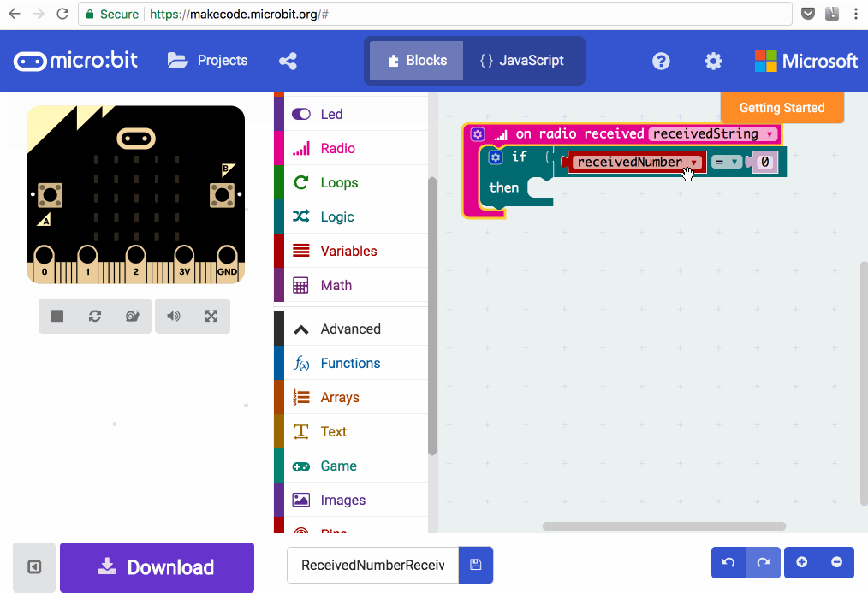
Task: Click the workspace vertical scrollbar
Action: (864, 382)
